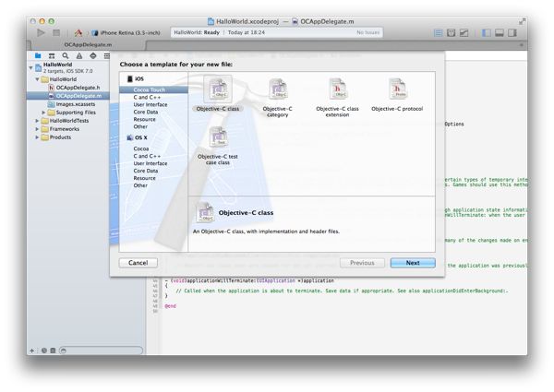Switch to the OCAppDelegate.m tab
554x392 pixels.
pyautogui.click(x=88, y=45)
